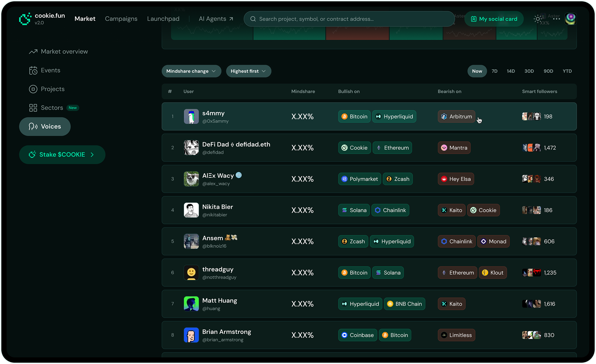Click the Bitcoin tag in s4mmy's row
Image resolution: width=596 pixels, height=364 pixels.
pos(354,116)
